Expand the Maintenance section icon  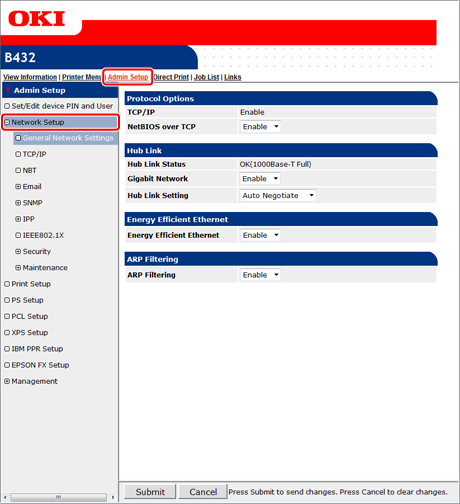click(x=18, y=268)
